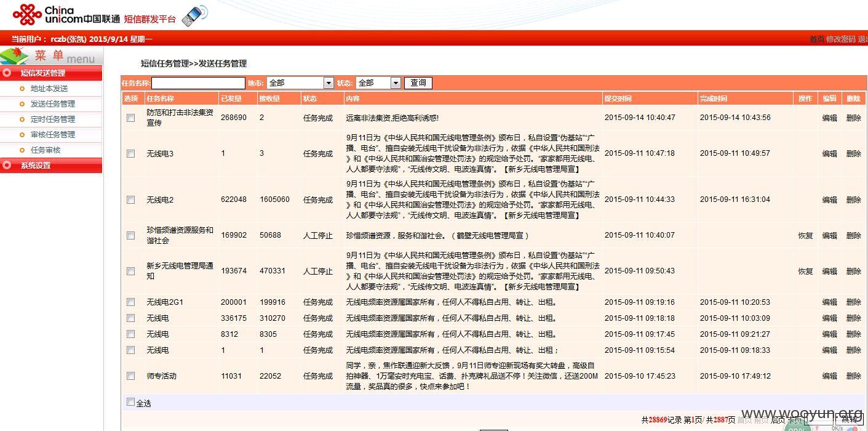The image size is (868, 431).
Task: Click content text 远离非法集资,拒绝高利诱惑!
Action: pyautogui.click(x=392, y=118)
